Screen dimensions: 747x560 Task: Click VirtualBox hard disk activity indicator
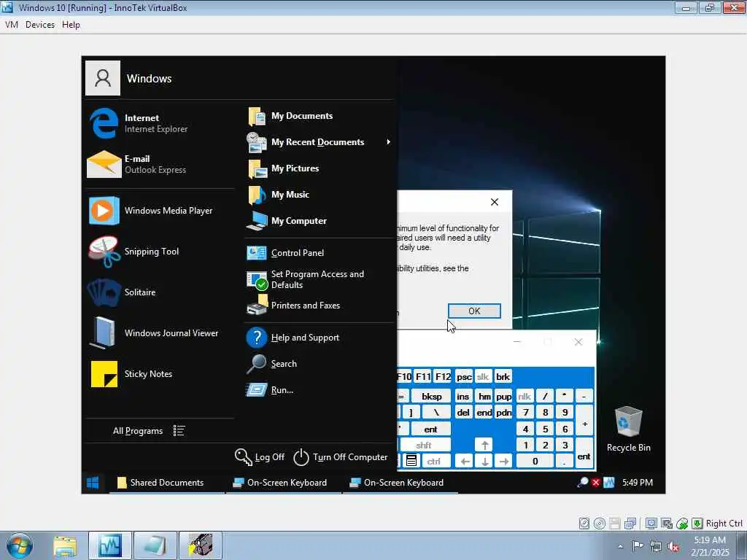[584, 524]
